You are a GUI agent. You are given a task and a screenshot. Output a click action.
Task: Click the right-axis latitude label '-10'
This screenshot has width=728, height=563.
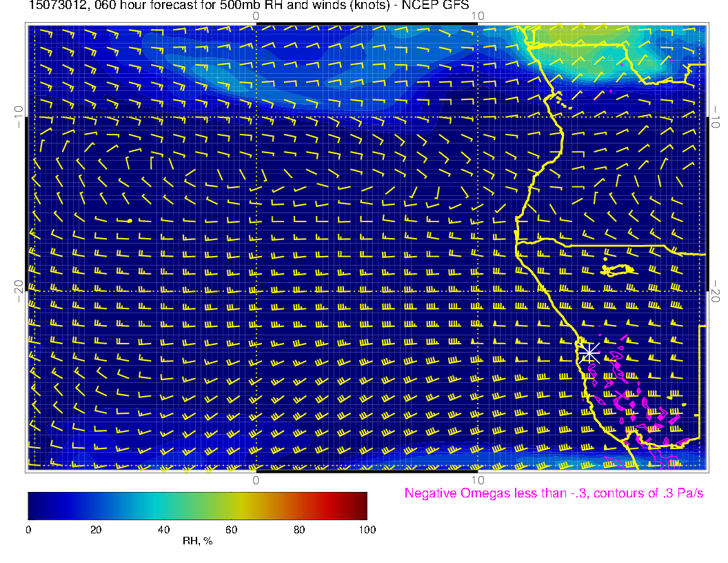pos(716,117)
